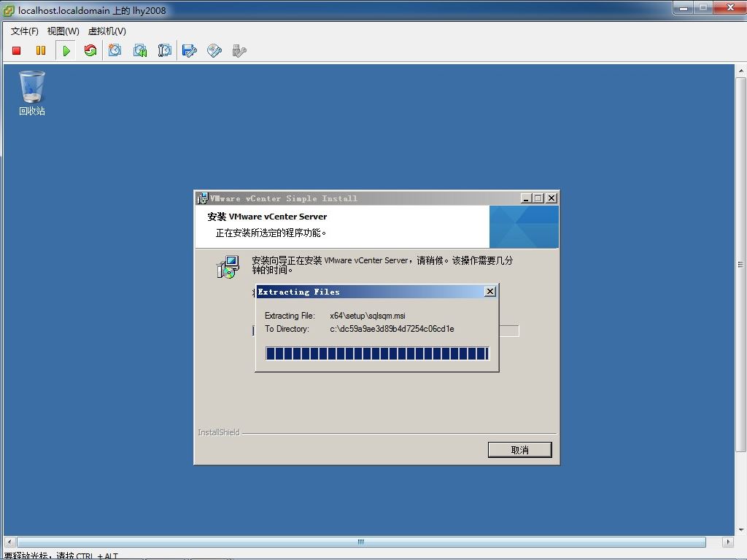The width and height of the screenshot is (747, 560).
Task: Click the 取消 button in the installer
Action: (x=519, y=450)
